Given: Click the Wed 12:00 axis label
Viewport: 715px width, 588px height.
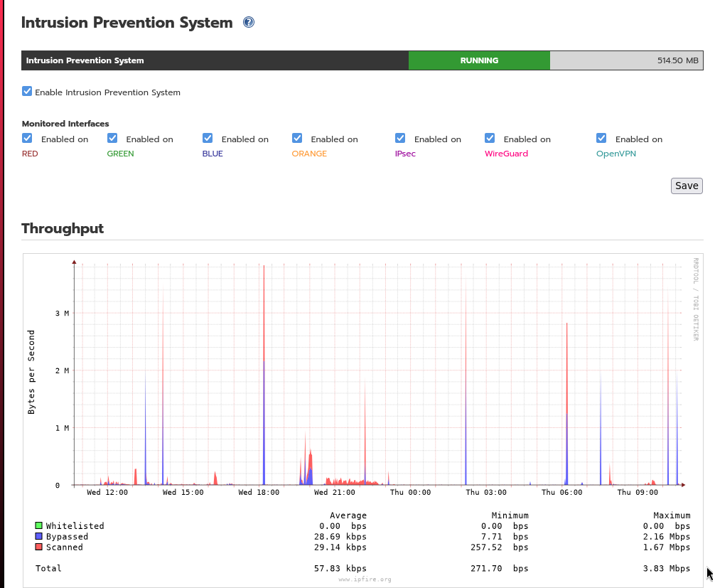Looking at the screenshot, I should [107, 492].
